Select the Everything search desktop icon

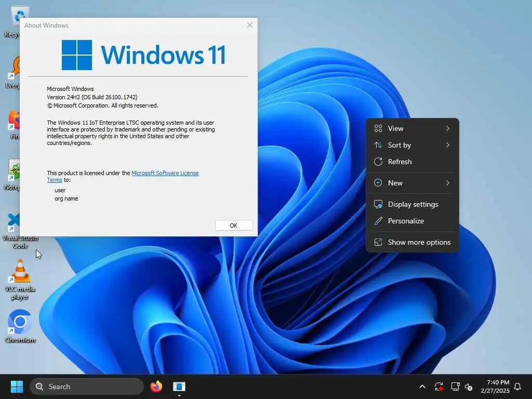pyautogui.click(x=14, y=73)
